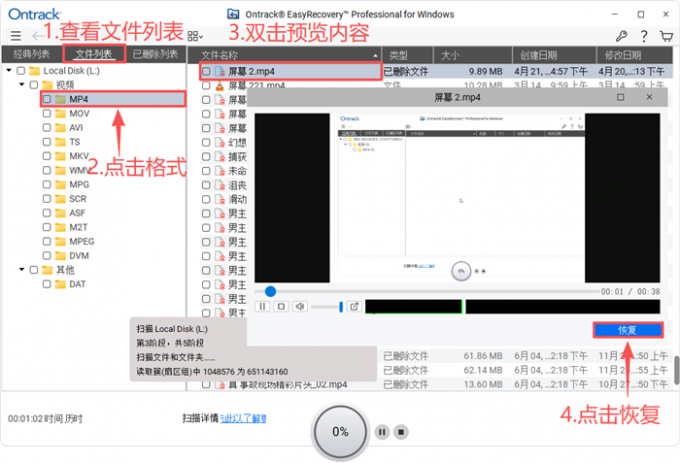Click the 创建日期 column header
680x463 pixels.
point(554,55)
